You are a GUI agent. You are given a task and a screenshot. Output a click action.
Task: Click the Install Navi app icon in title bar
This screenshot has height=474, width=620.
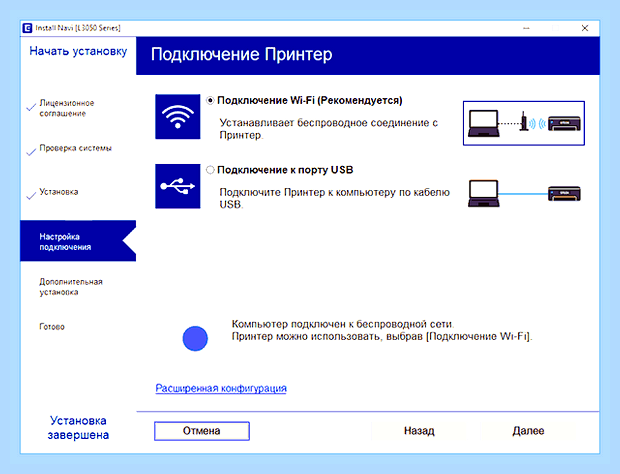(x=27, y=28)
